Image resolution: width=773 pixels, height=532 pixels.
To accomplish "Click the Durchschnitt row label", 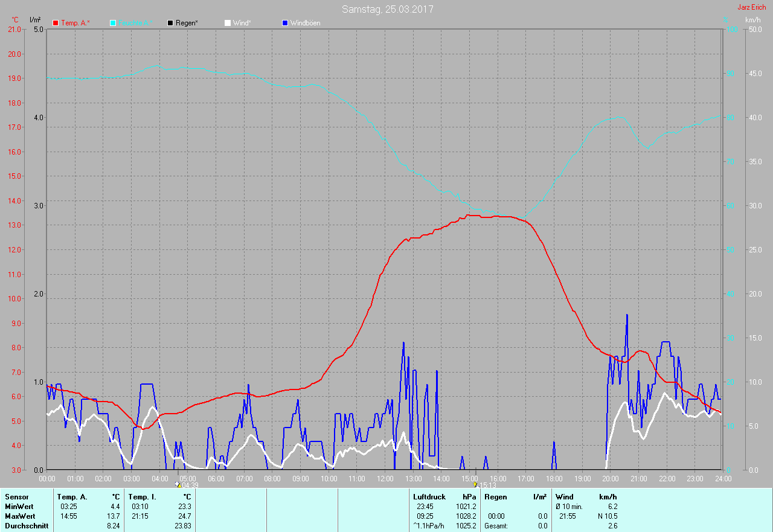I will tap(25, 526).
